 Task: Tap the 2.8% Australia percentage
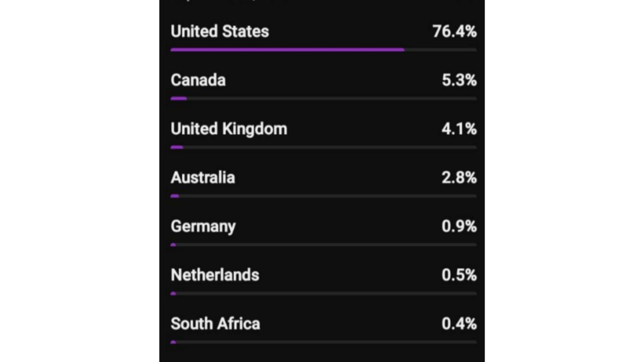459,177
